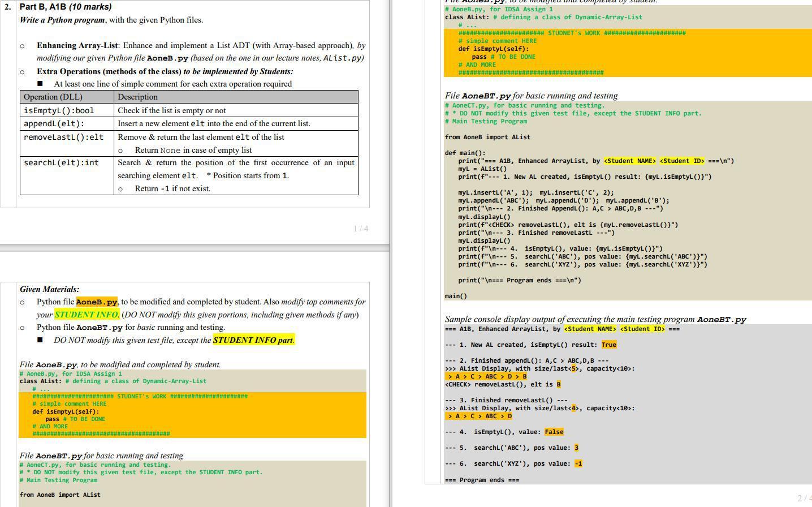812x507 pixels.
Task: Click the 'from AoneB import AList' line
Action: [x=60, y=494]
